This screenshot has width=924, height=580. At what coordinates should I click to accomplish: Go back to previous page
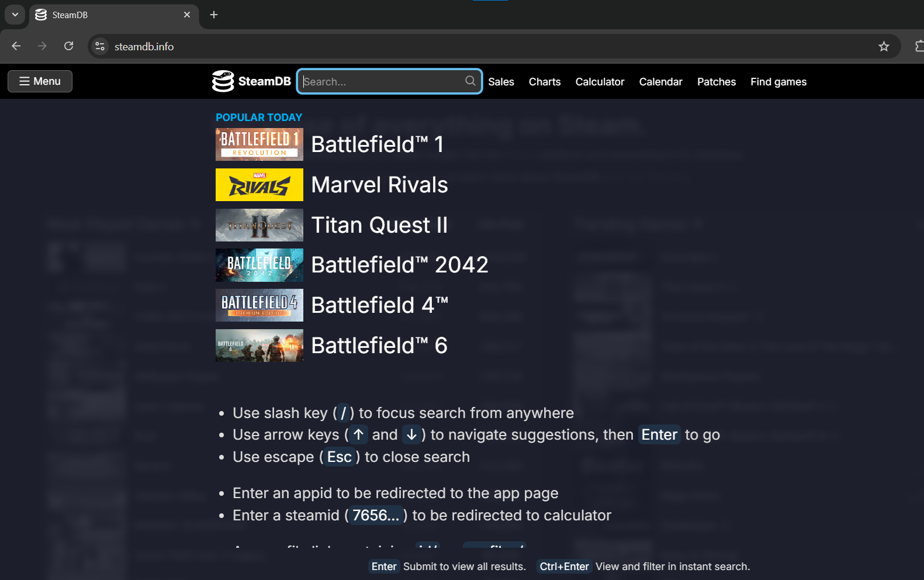click(x=16, y=46)
